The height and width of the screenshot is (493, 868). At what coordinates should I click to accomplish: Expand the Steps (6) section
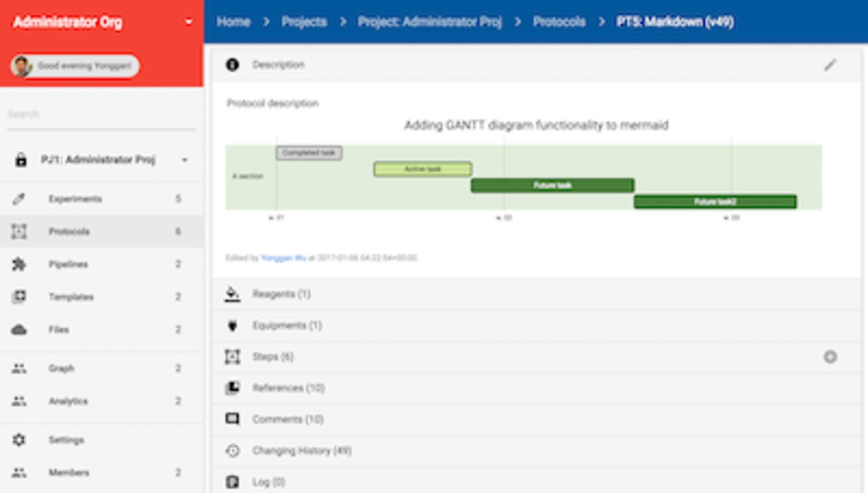[x=273, y=357]
